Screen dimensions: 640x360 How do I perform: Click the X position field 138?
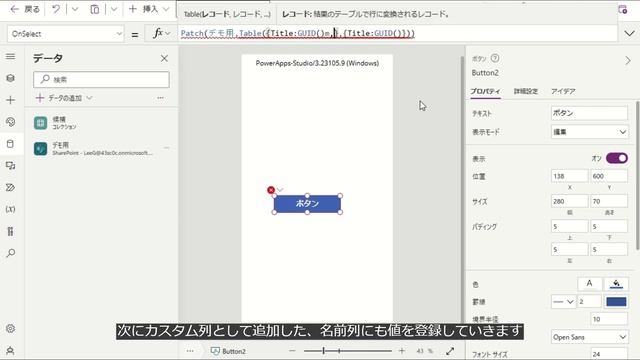[569, 176]
